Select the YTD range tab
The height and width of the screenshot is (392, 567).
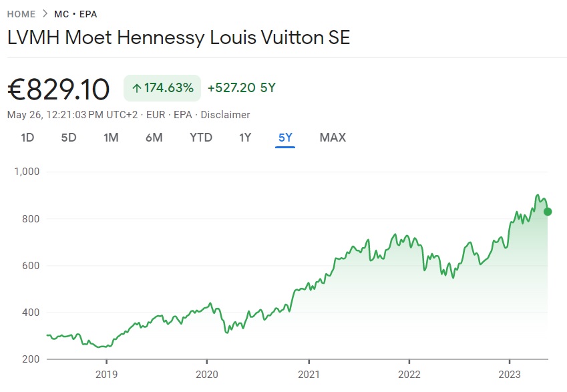(200, 138)
